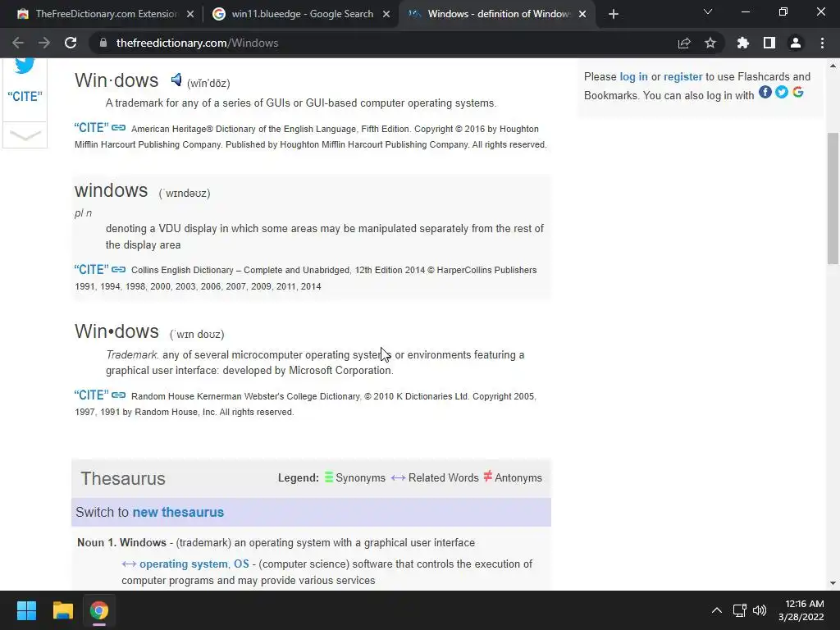
Task: Open File Explorer from the taskbar
Action: click(x=62, y=610)
